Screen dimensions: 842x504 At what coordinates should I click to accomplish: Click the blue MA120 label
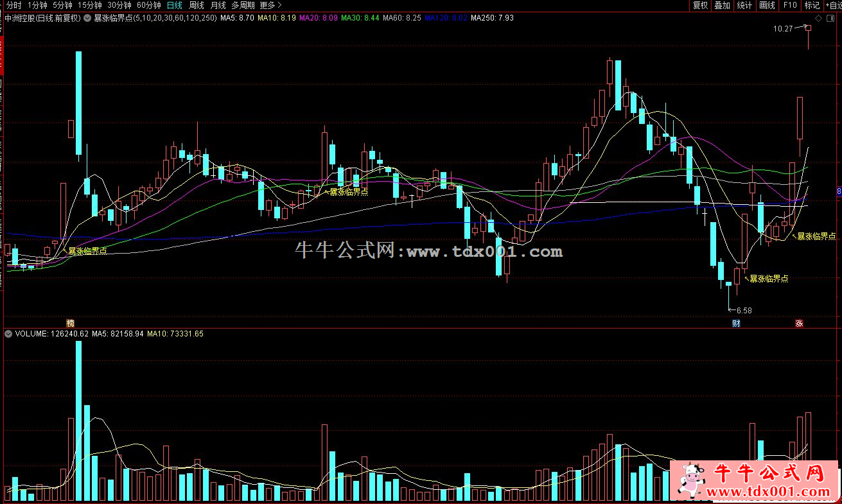[x=446, y=18]
